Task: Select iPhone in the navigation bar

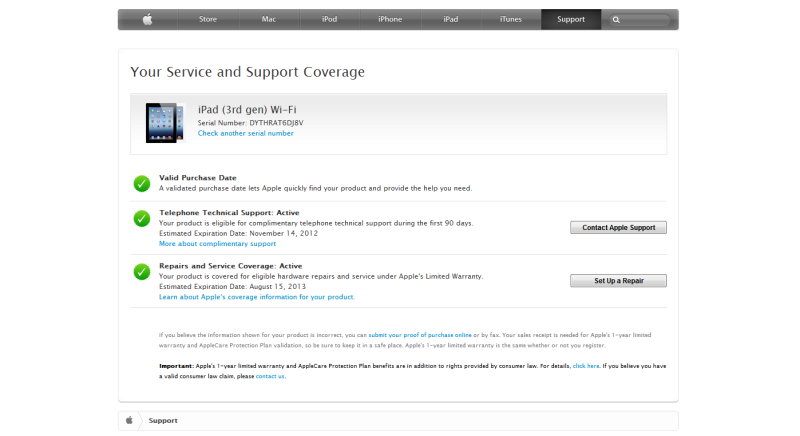Action: coord(390,19)
